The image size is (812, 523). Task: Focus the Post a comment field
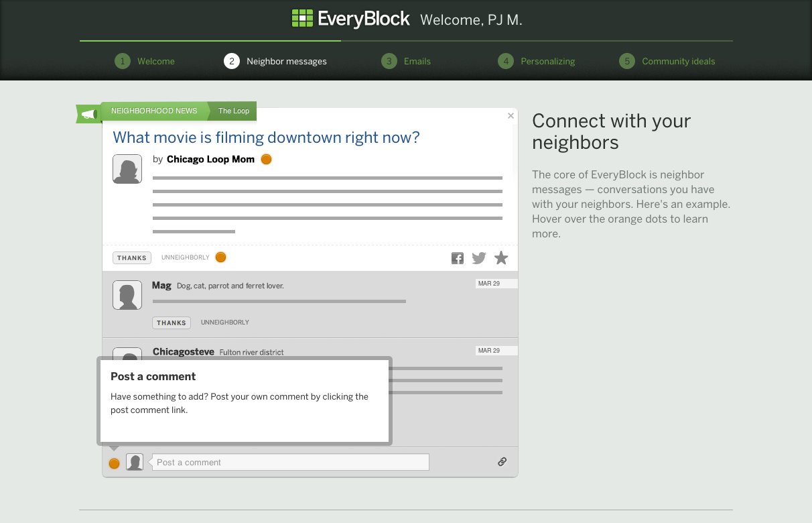point(291,462)
